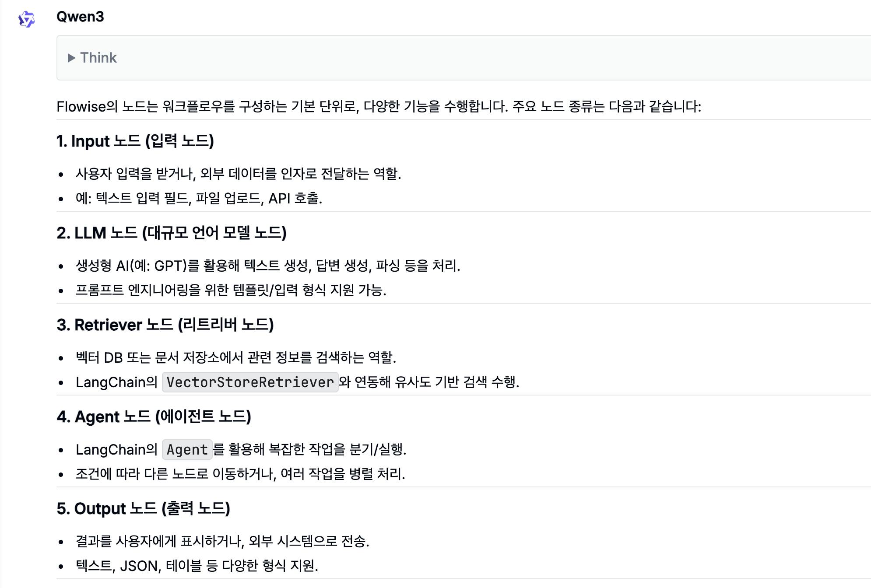Click the bullet listing 텍스트, JSON, 테이블

pos(197,566)
